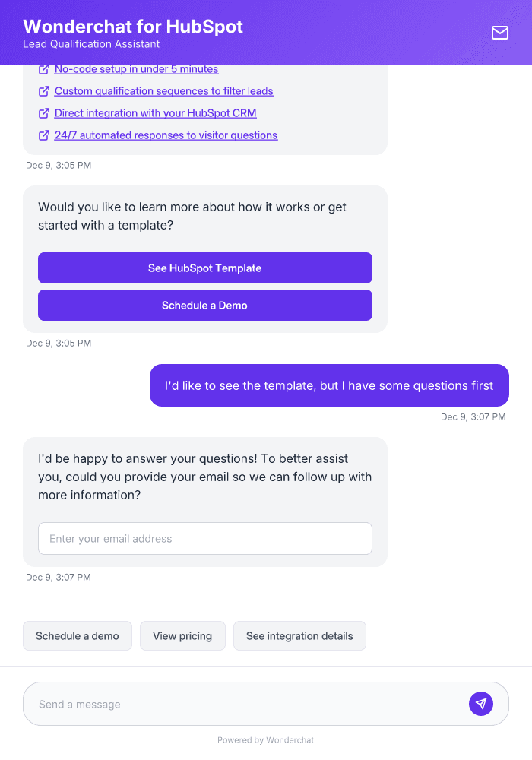
Task: Select the "View pricing" quick reply
Action: click(182, 635)
